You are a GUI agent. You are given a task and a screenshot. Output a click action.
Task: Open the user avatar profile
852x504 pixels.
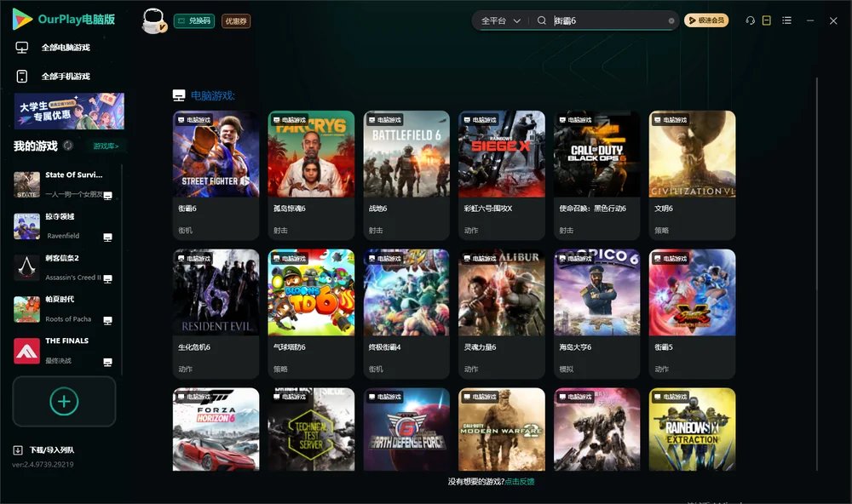point(153,20)
